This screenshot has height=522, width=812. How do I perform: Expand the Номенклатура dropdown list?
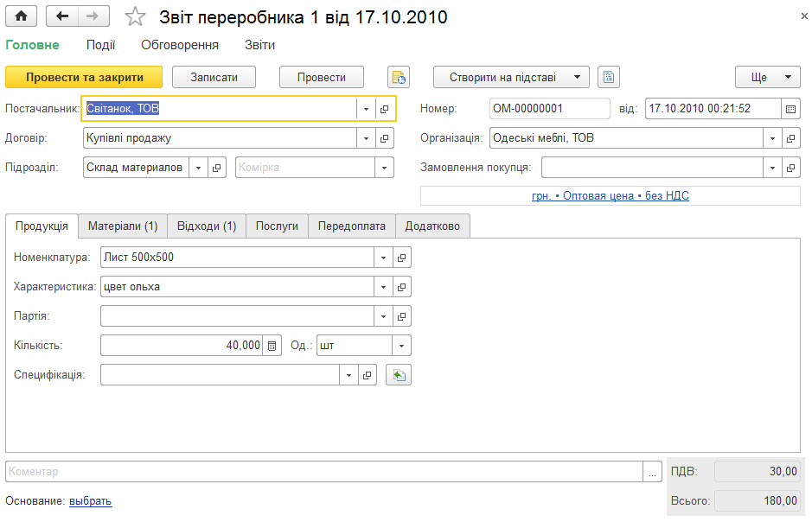pyautogui.click(x=383, y=258)
